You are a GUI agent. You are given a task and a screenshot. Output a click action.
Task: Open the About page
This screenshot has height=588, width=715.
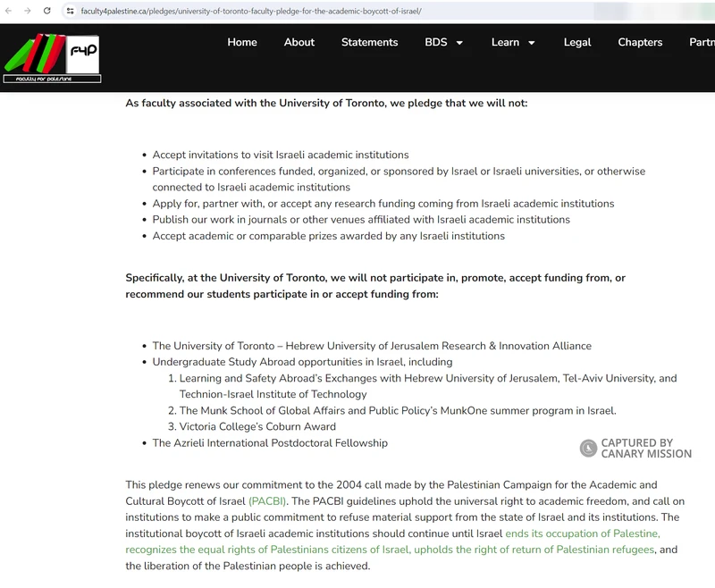point(299,42)
